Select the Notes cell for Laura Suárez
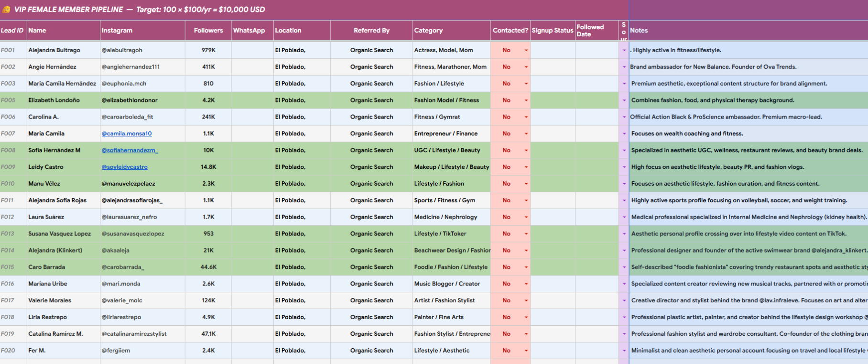The height and width of the screenshot is (364, 868). [x=749, y=217]
